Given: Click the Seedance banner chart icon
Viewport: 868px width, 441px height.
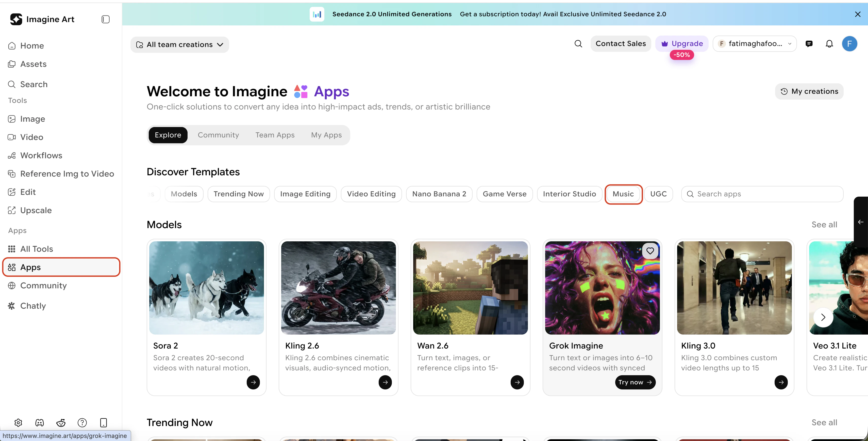Looking at the screenshot, I should tap(317, 14).
